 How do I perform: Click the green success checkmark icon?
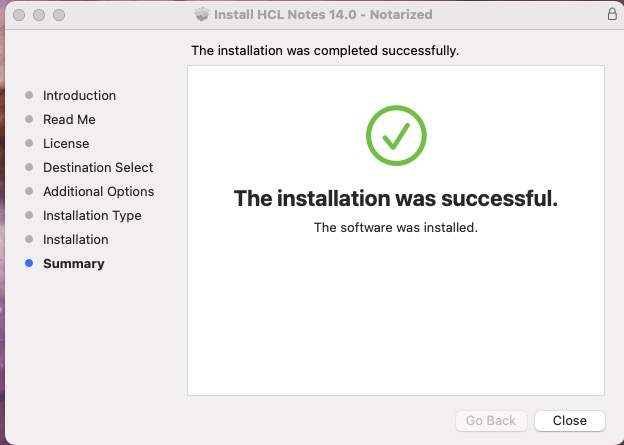396,136
